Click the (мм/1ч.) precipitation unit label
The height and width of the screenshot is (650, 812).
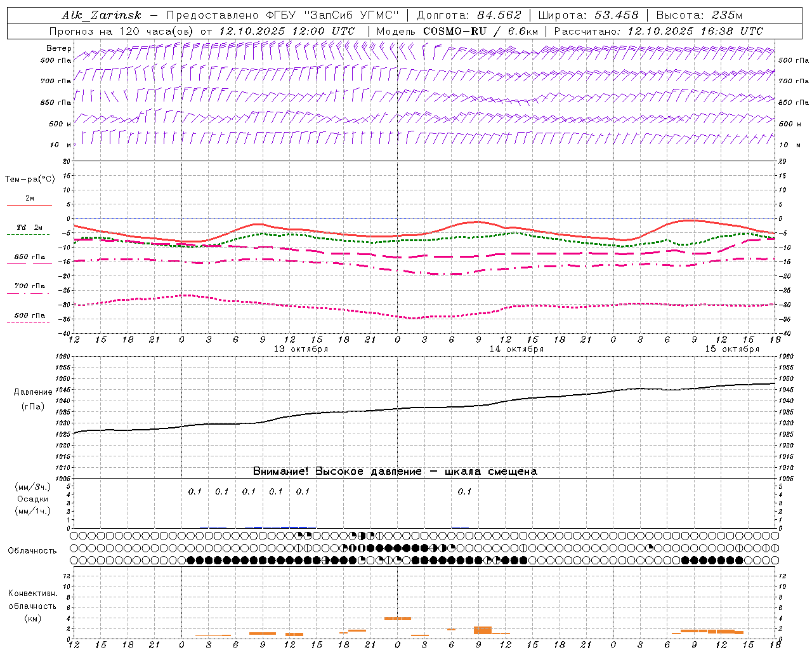33,511
